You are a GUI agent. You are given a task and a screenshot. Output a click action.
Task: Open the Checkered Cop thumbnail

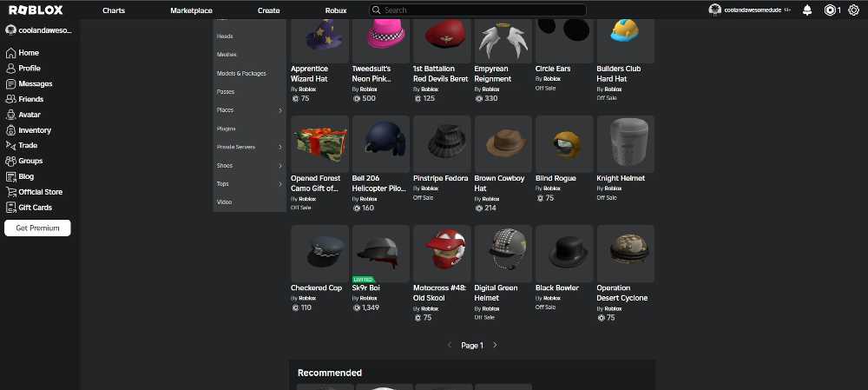pos(320,254)
